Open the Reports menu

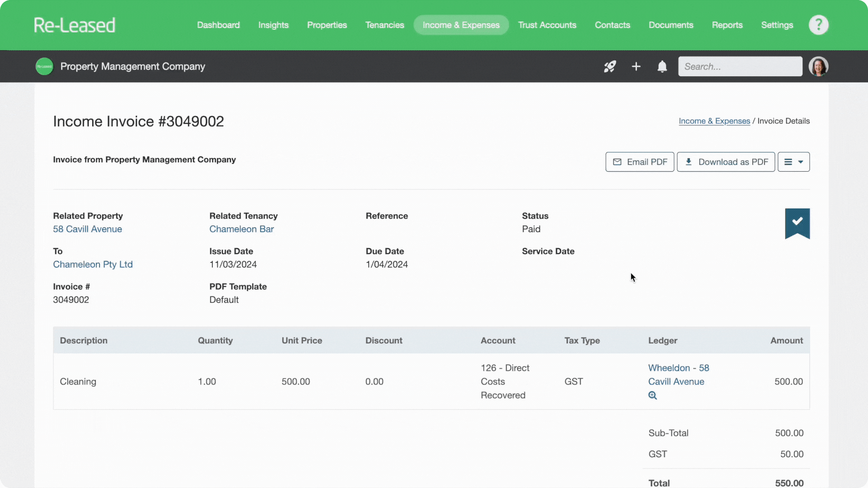[x=727, y=25]
